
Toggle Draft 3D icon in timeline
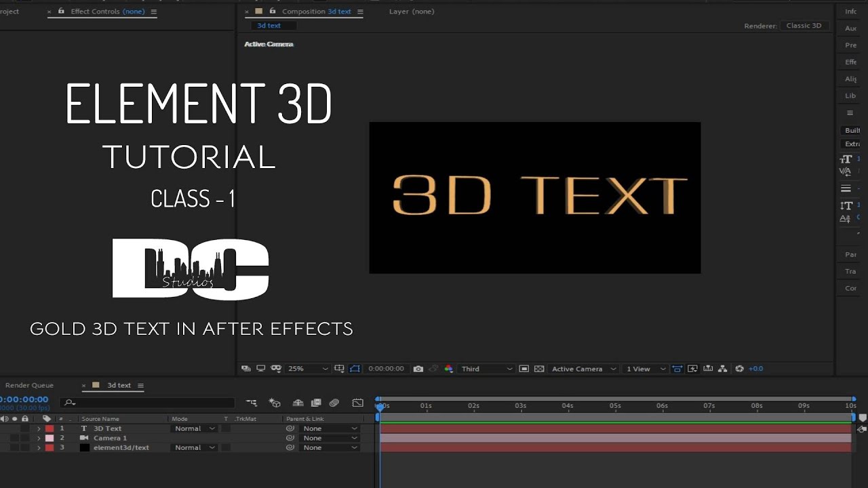pyautogui.click(x=275, y=403)
